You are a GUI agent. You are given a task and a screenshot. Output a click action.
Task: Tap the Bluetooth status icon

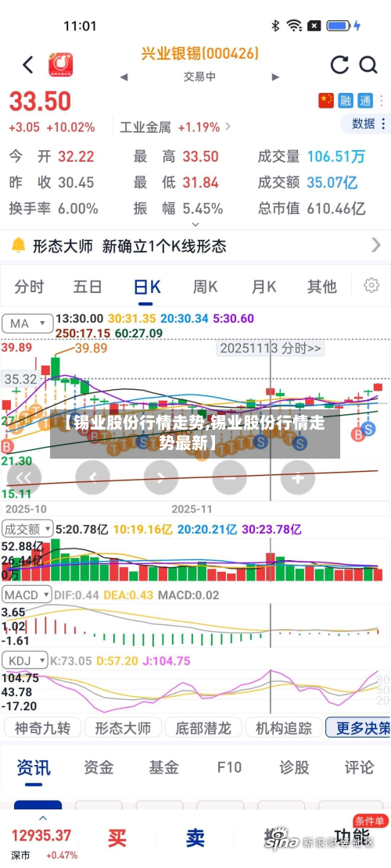pos(275,26)
